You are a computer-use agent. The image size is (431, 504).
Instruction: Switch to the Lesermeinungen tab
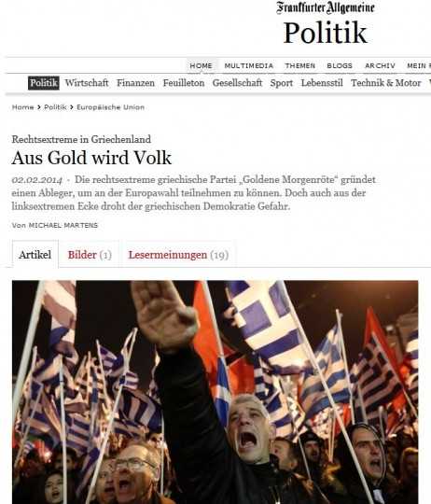tap(178, 255)
